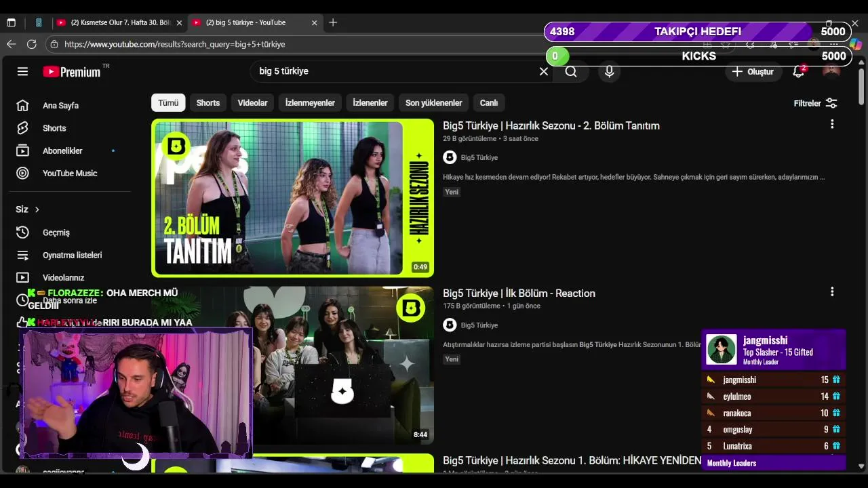Open the browser tab actions menu icon
The width and height of the screenshot is (868, 488).
click(x=11, y=22)
